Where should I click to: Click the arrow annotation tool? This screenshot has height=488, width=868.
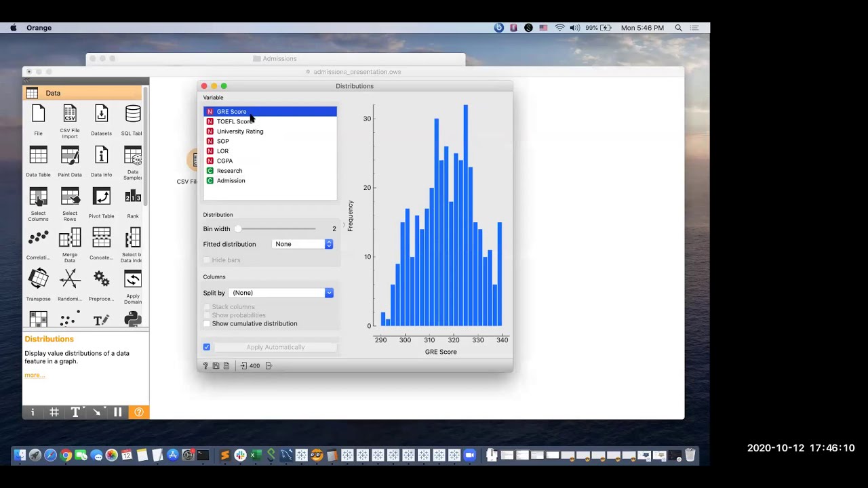[x=96, y=412]
